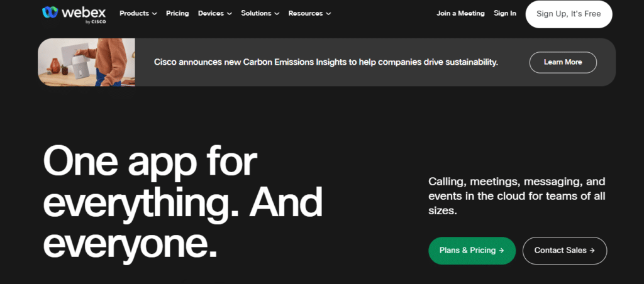The image size is (644, 284).
Task: Click the Webex logo icon
Action: (50, 12)
